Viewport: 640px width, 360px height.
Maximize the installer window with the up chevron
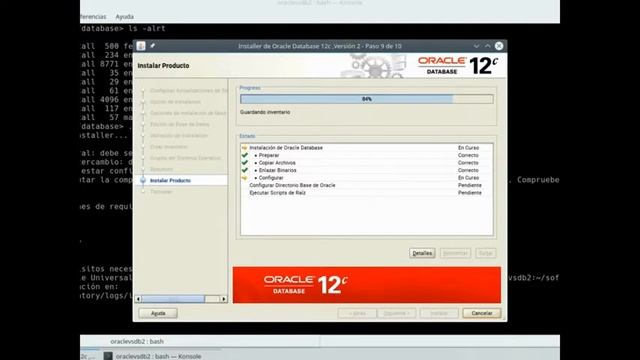tap(487, 46)
